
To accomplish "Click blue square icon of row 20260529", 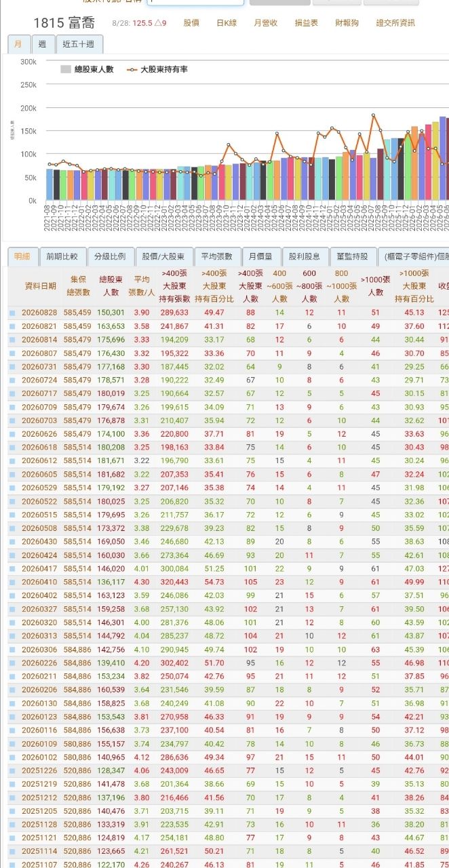I will pyautogui.click(x=12, y=488).
